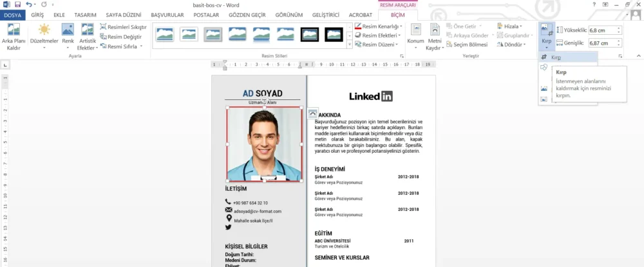Apply the first picture style thumbnail

tap(165, 34)
